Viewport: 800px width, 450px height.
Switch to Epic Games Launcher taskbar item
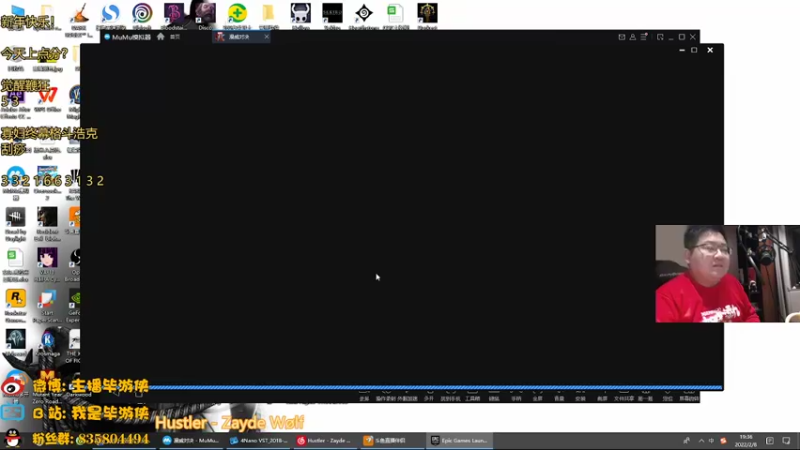(460, 441)
